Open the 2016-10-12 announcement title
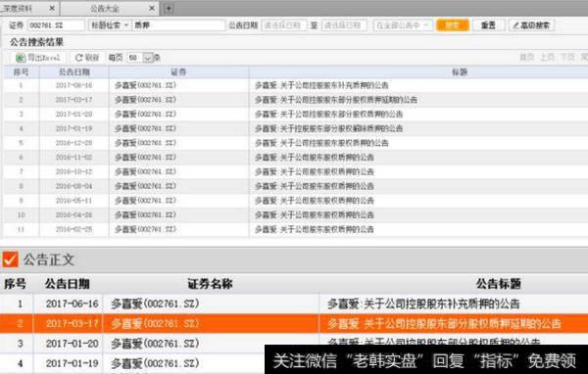The image size is (588, 374). pos(315,171)
